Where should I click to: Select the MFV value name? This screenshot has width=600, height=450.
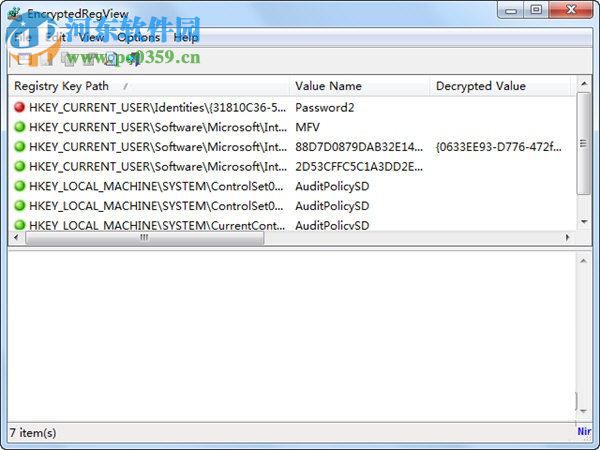307,127
